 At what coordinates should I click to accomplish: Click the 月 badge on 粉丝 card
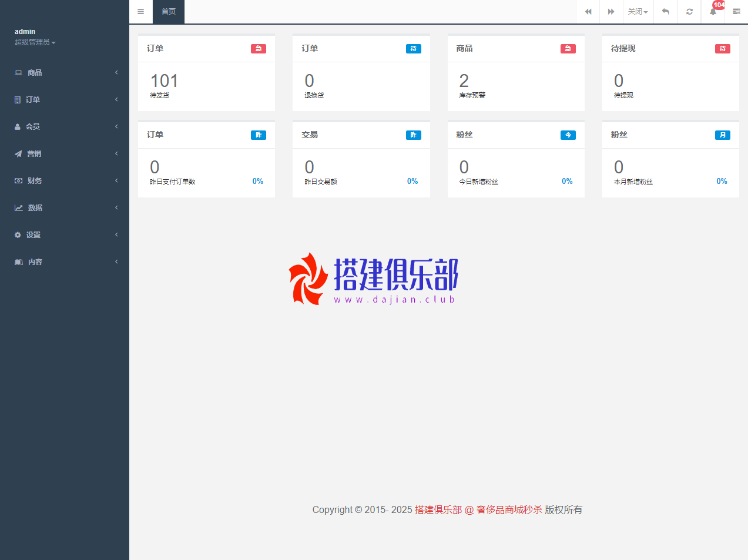pyautogui.click(x=723, y=135)
